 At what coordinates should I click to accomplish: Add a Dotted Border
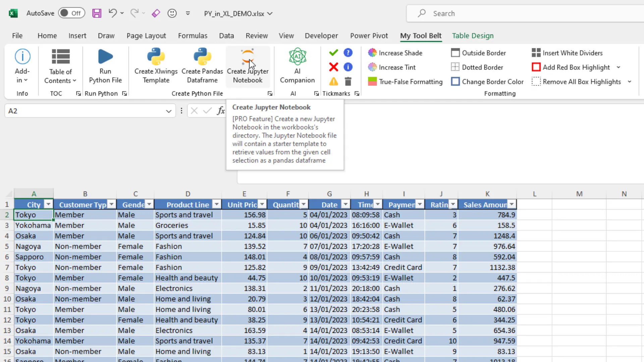[x=477, y=67]
